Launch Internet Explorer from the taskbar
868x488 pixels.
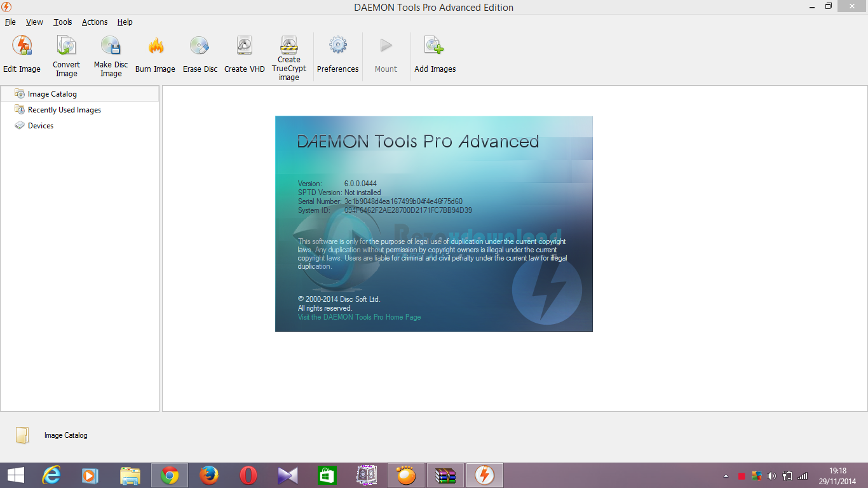coord(51,475)
